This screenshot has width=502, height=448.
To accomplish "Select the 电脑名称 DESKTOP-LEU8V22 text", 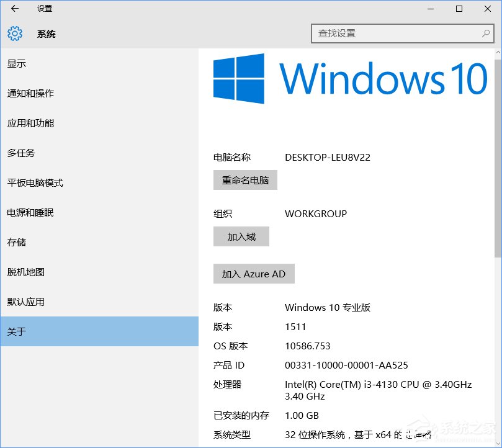I will click(x=327, y=157).
